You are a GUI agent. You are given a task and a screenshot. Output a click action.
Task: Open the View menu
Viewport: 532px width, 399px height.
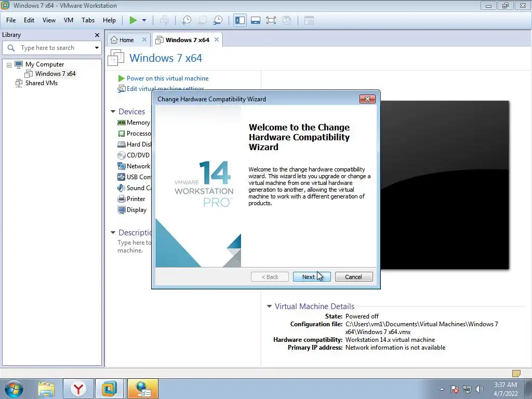[x=49, y=20]
